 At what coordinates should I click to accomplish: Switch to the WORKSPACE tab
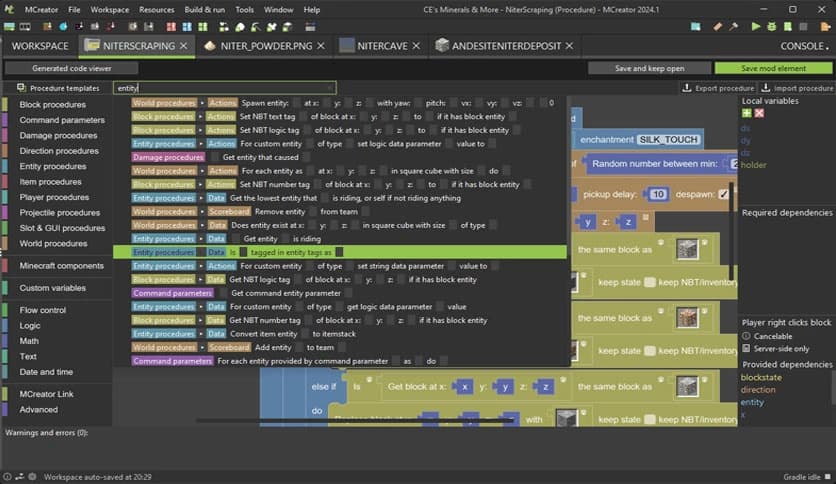click(40, 46)
